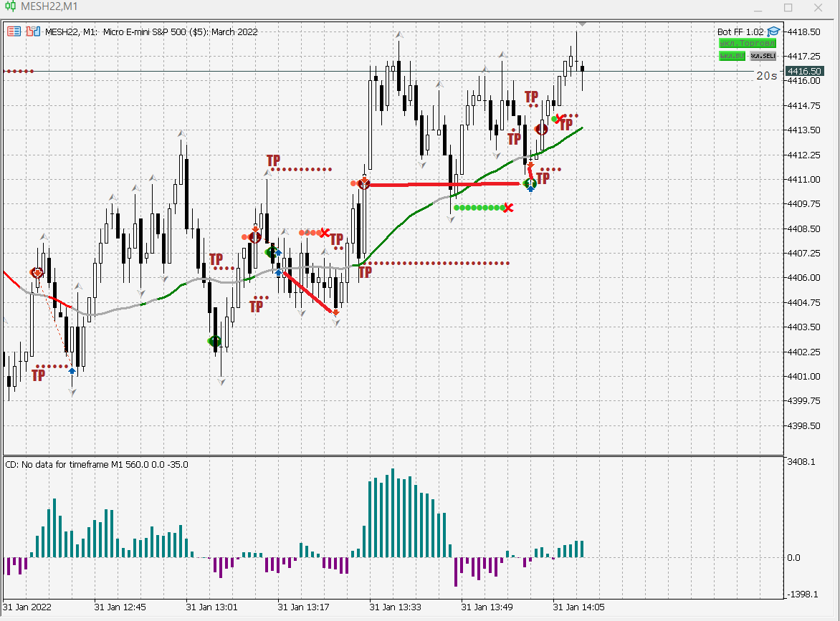The image size is (840, 621).
Task: Click the price scale label 4417.25
Action: coord(803,56)
